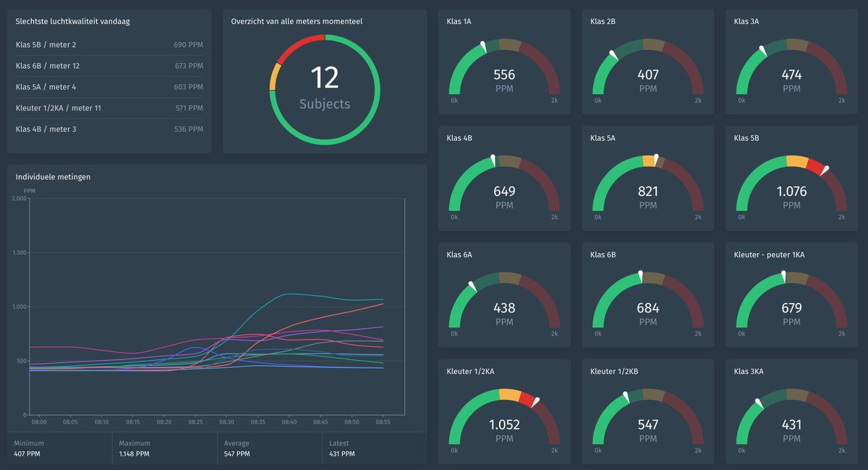Click the Klas 6B gauge title

[x=603, y=255]
